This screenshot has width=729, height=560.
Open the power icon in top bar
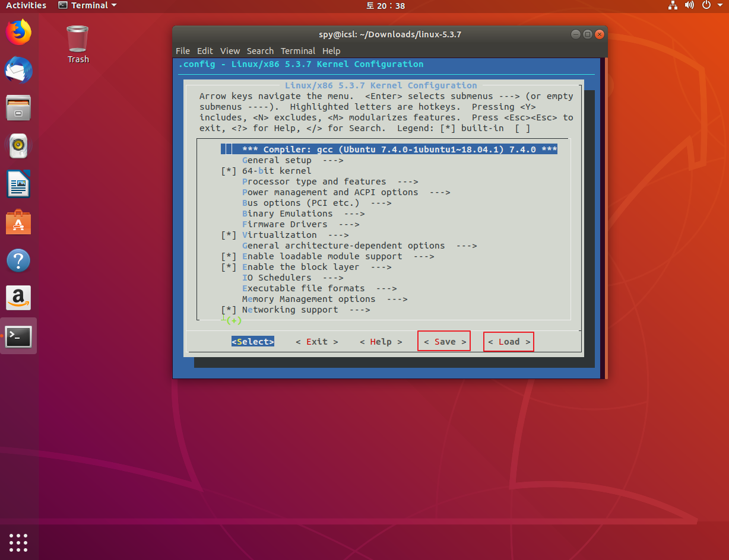pos(706,5)
